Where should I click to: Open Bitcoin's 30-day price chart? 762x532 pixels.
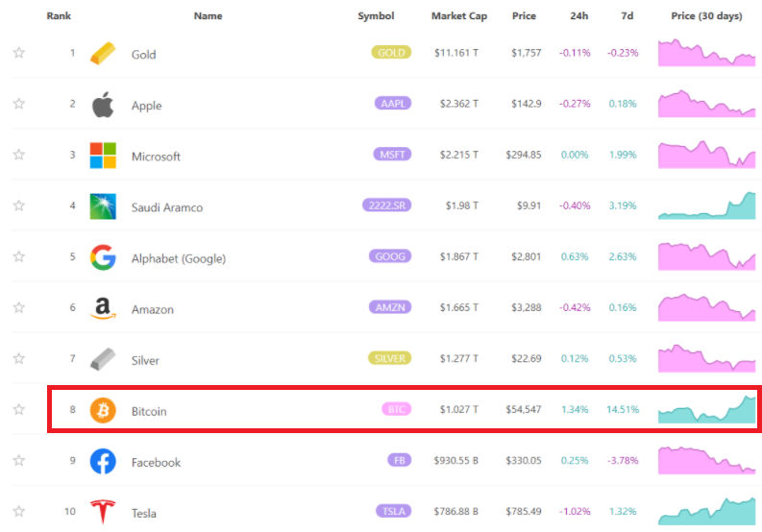coord(706,410)
